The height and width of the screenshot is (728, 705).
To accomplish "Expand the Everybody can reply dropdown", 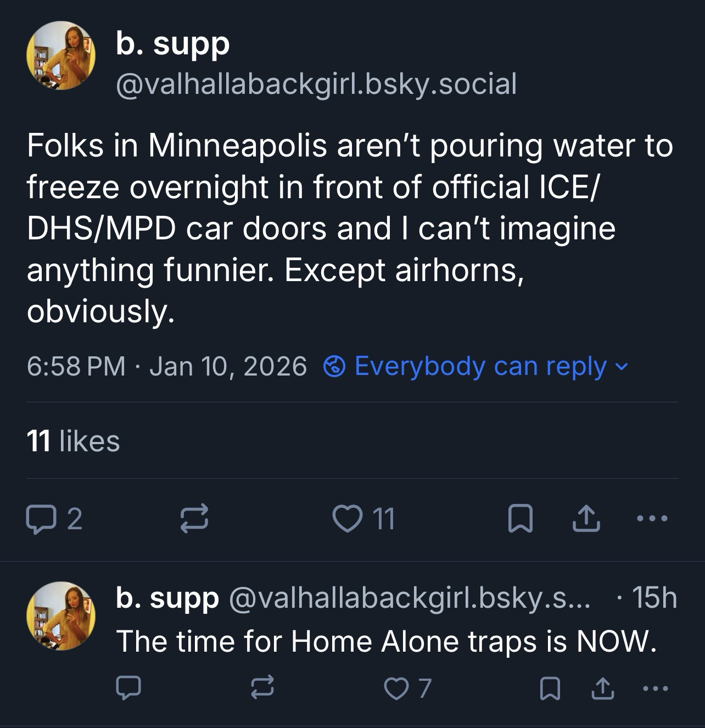I will click(475, 366).
